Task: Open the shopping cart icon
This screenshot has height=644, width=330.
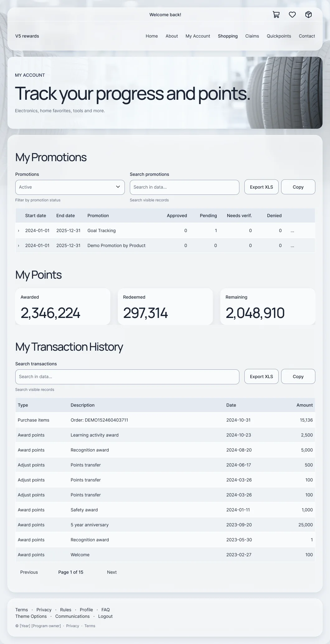Action: [276, 15]
